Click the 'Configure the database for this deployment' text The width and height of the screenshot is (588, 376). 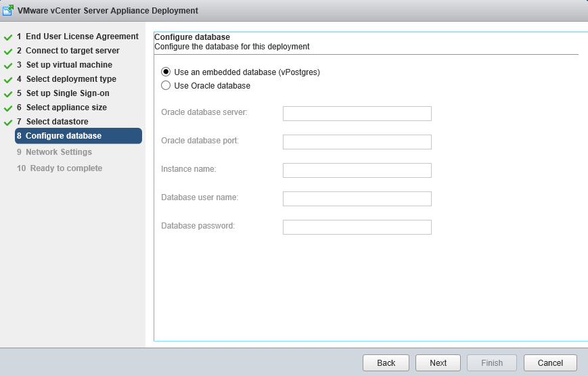(232, 47)
